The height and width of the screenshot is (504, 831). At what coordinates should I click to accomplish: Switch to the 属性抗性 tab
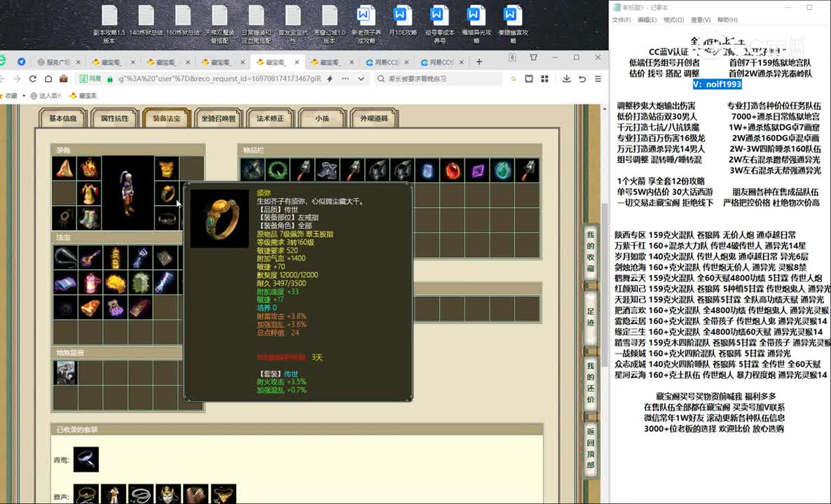point(114,118)
